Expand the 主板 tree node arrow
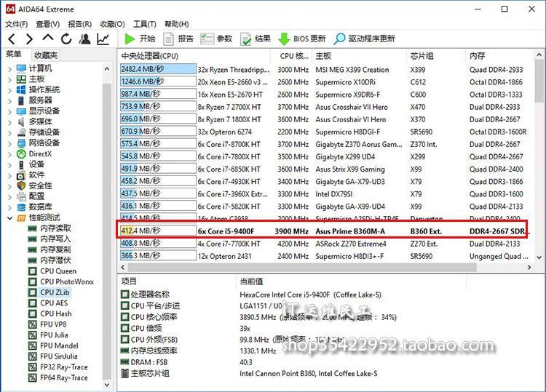This screenshot has width=546, height=392. tap(9, 79)
